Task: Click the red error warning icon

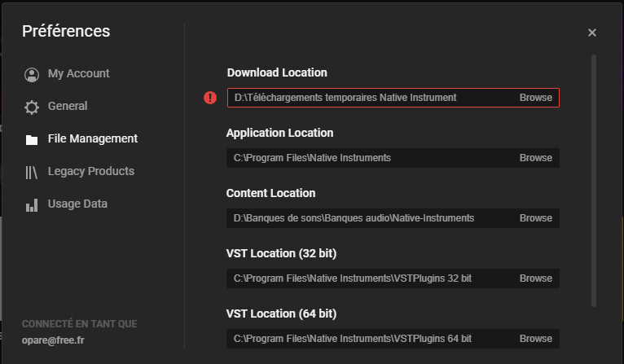Action: [210, 98]
